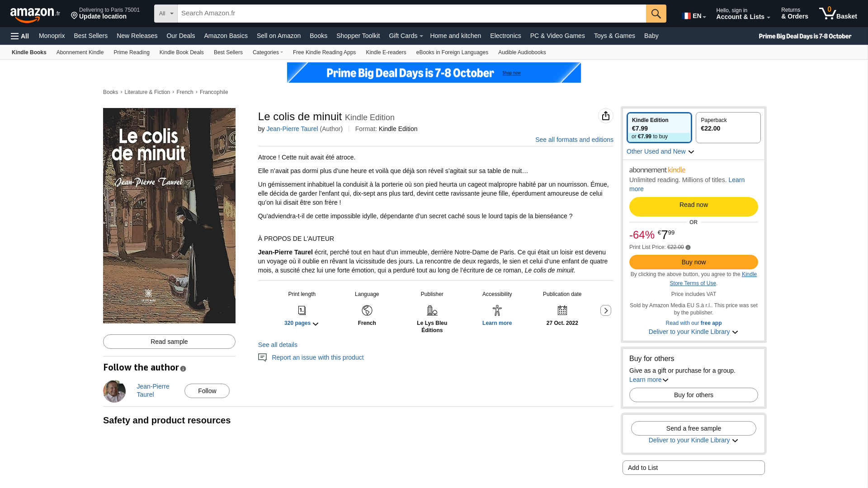
Task: Open the Kindle Book Deals menu item
Action: (x=181, y=52)
